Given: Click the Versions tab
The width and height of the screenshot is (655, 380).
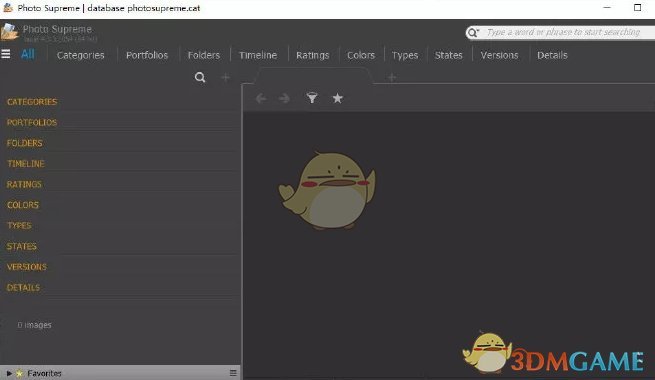Looking at the screenshot, I should click(x=499, y=55).
